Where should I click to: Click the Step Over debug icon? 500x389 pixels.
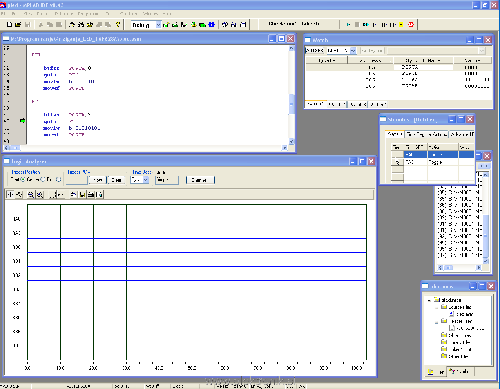click(x=384, y=24)
